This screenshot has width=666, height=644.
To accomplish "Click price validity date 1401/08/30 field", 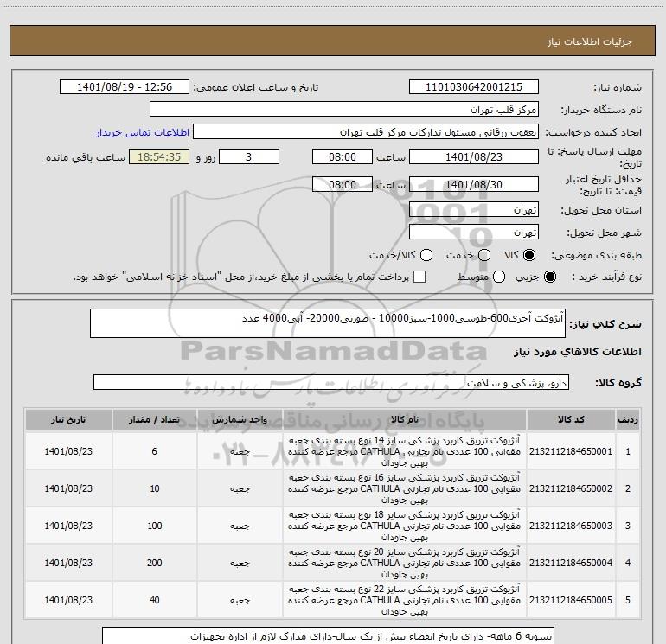I will pyautogui.click(x=474, y=184).
